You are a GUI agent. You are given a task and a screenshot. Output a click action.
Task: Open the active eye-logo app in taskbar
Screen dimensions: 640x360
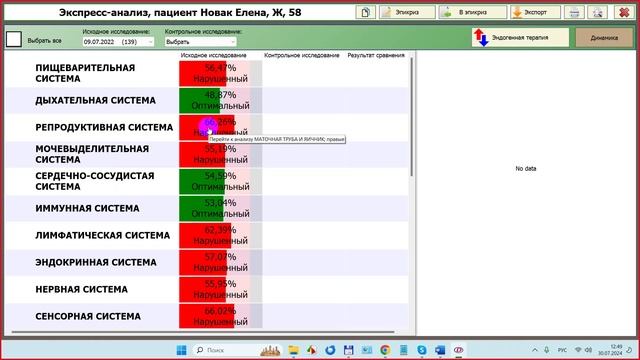pyautogui.click(x=458, y=350)
